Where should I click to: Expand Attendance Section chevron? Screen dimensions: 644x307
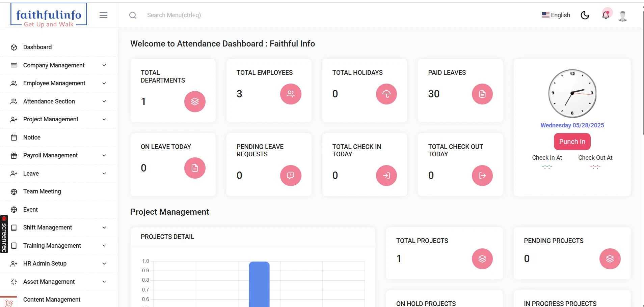pos(104,101)
